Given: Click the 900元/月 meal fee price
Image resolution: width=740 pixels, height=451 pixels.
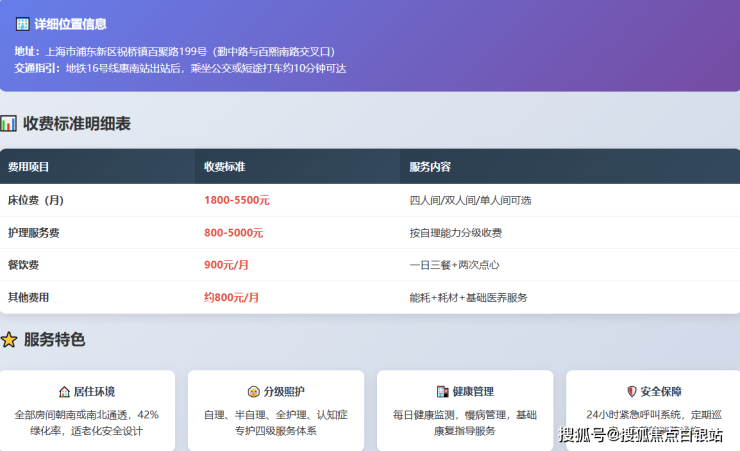Looking at the screenshot, I should tap(226, 265).
